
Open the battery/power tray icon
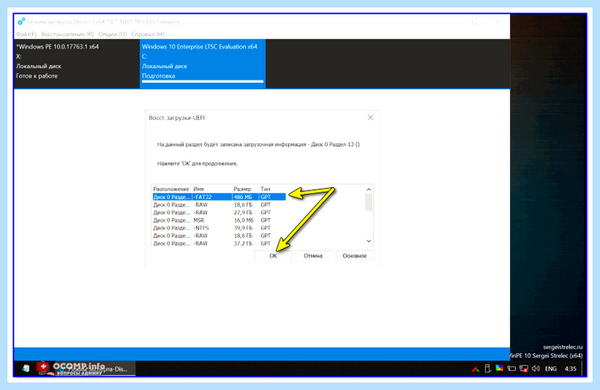pos(512,369)
